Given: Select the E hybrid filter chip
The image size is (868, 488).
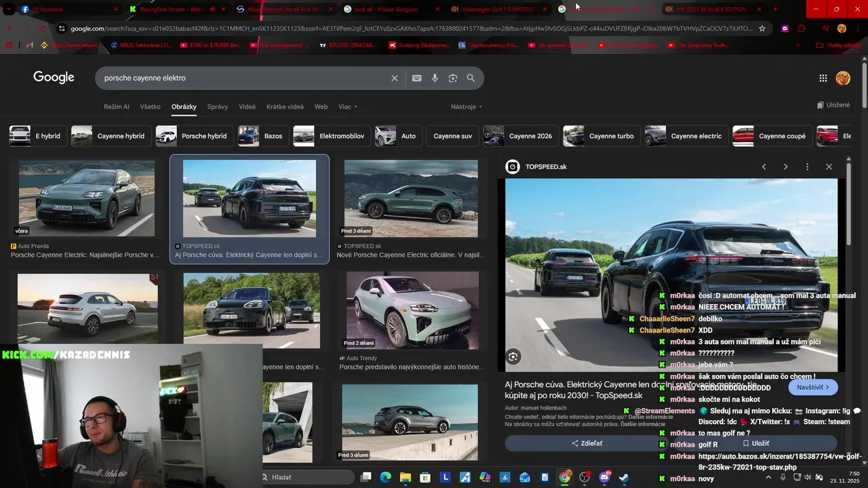Looking at the screenshot, I should point(37,136).
